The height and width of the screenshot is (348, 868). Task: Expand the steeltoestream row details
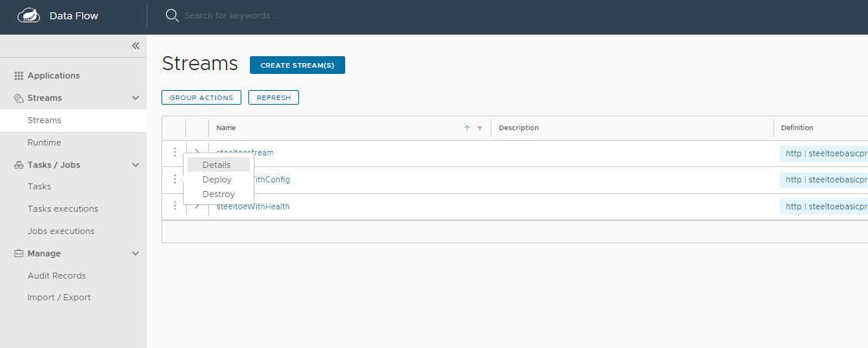(x=197, y=152)
